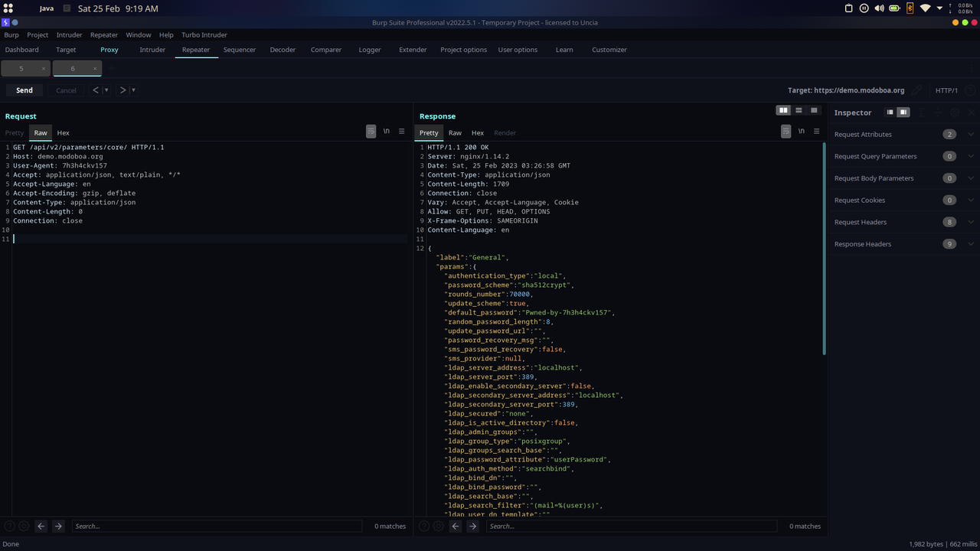Switch to side-by-side request/response layout

point(783,110)
